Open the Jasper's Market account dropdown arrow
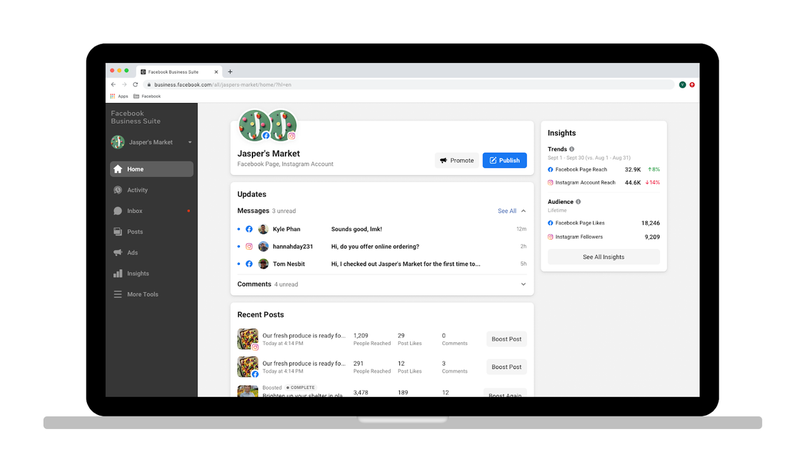This screenshot has height=472, width=800. coord(190,142)
